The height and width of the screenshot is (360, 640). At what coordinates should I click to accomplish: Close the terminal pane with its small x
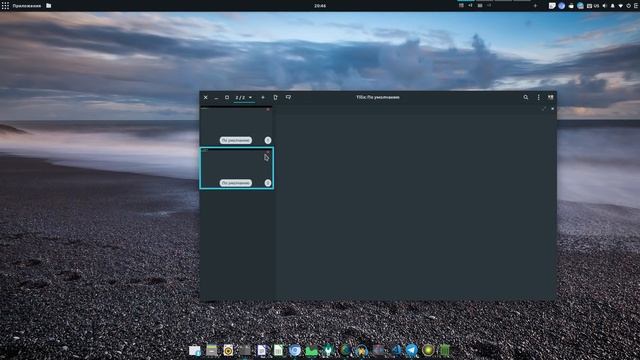[553, 109]
